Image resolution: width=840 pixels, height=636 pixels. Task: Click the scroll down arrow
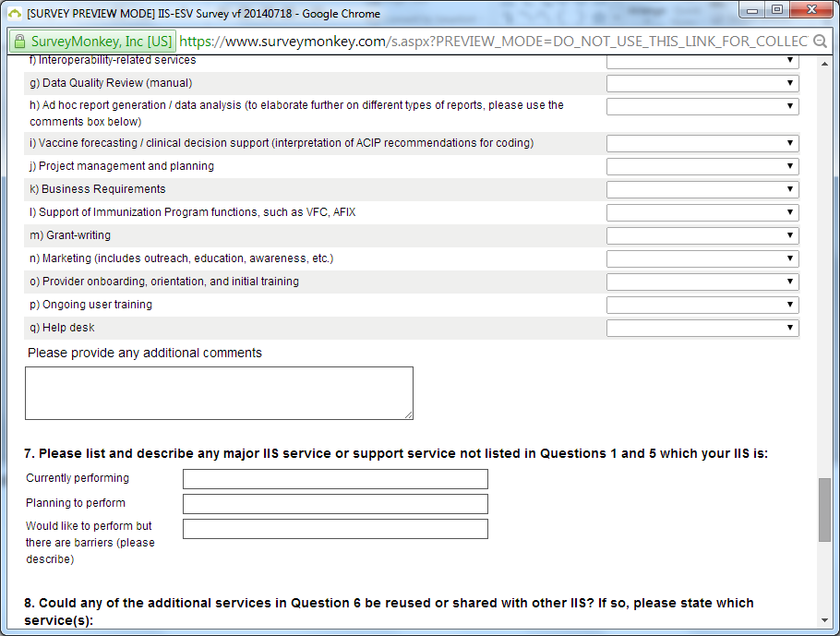824,620
